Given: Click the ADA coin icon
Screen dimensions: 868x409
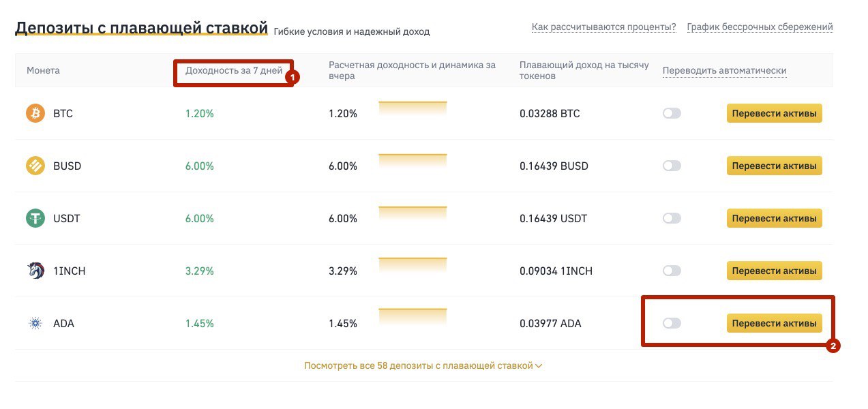Looking at the screenshot, I should point(35,323).
